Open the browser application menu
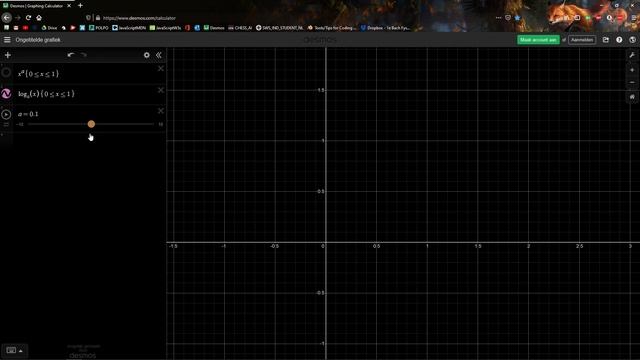 point(634,18)
